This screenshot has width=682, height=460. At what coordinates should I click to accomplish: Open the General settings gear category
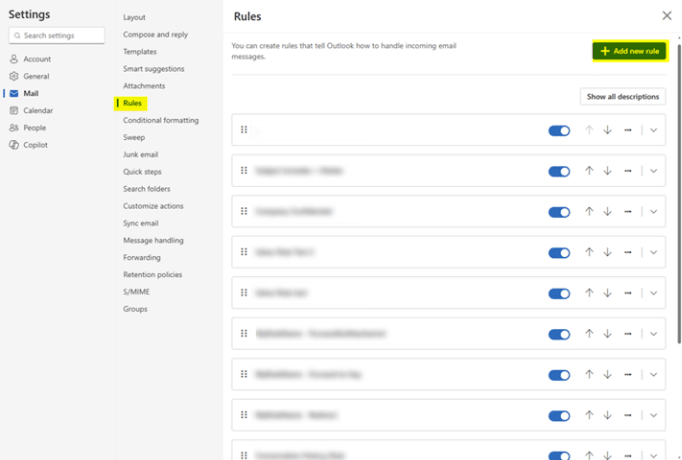click(36, 76)
